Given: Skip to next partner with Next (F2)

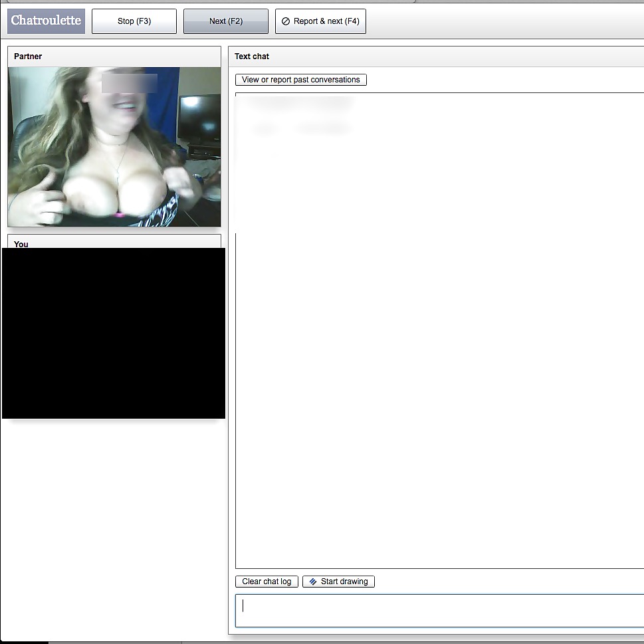Looking at the screenshot, I should (x=225, y=21).
